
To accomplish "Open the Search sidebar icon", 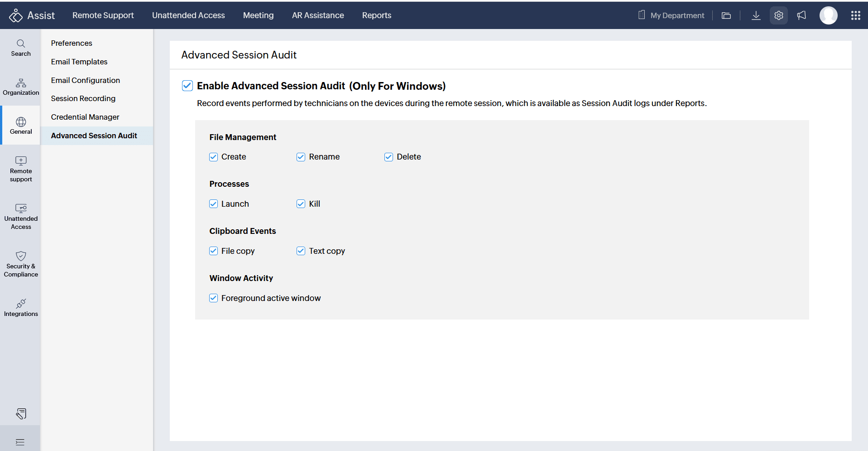I will click(x=21, y=48).
